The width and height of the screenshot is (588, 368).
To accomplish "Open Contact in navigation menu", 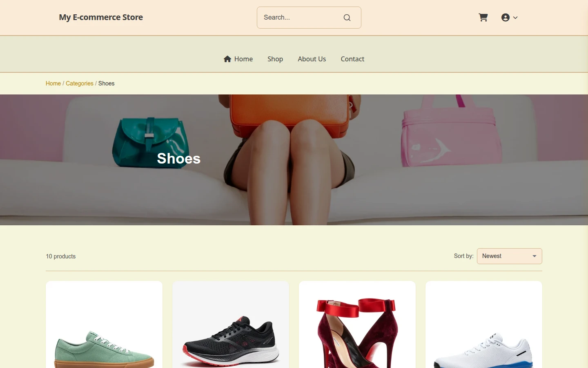I will (x=352, y=59).
